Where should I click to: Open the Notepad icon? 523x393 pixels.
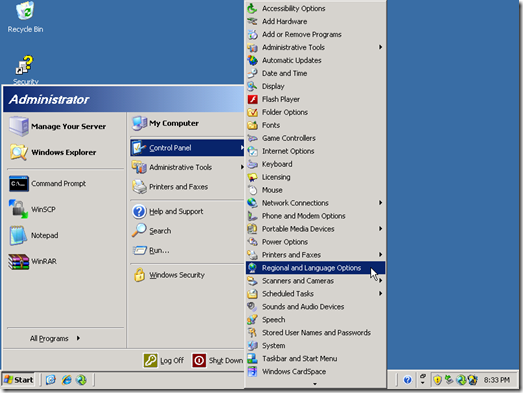[x=18, y=235]
